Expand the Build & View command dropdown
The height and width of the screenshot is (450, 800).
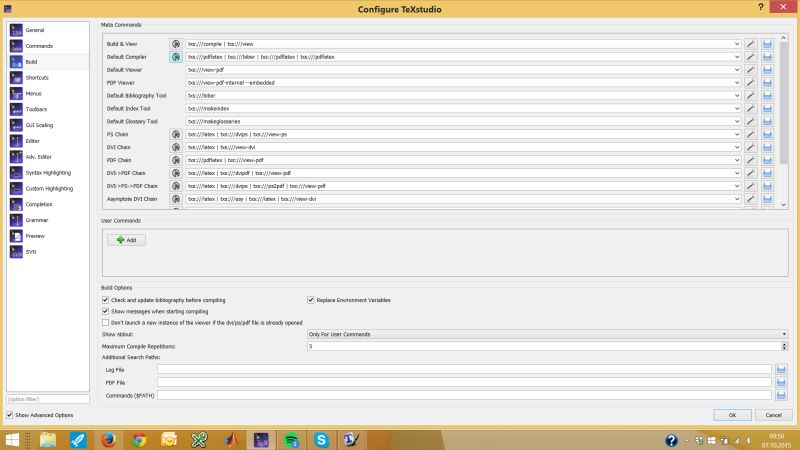click(737, 44)
